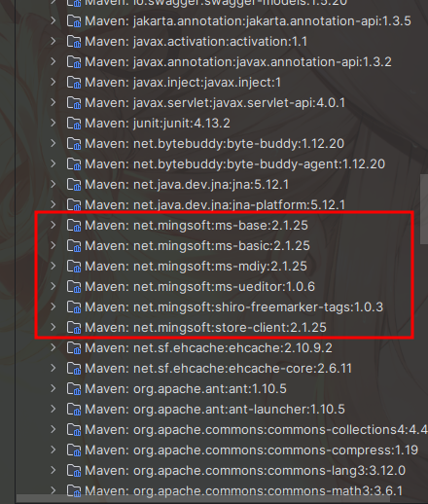
Task: Expand the net.mingsoft:ms-basic:2.1.25 node
Action: click(53, 245)
